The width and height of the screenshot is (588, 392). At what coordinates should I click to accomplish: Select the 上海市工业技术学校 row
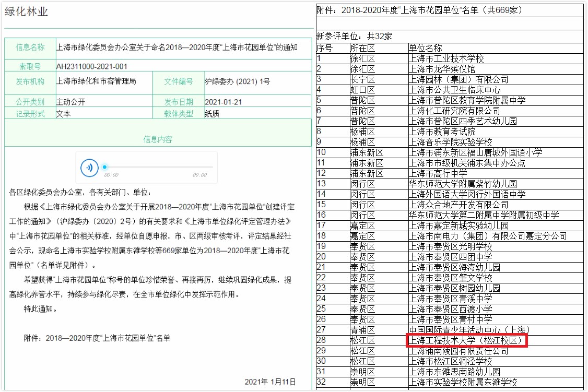(446, 58)
